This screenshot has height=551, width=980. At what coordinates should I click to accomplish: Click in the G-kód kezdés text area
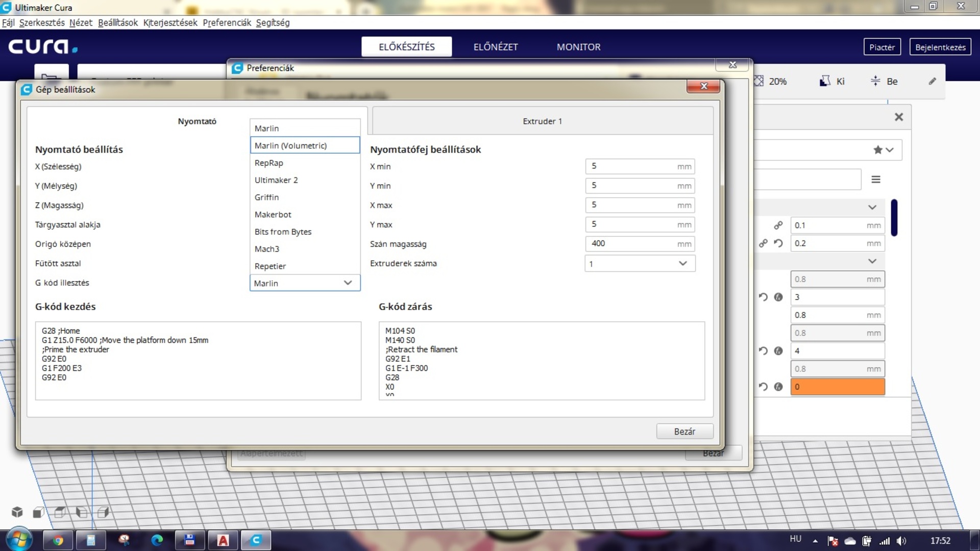[198, 361]
